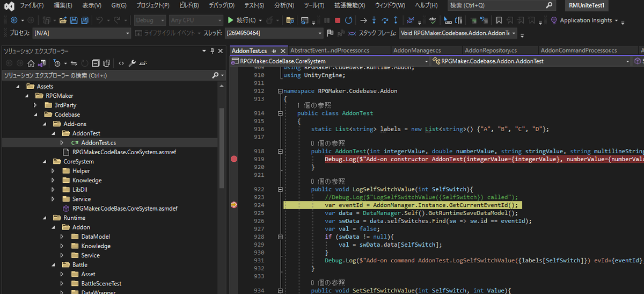Click the Application Insights button label
Viewport: 644px width, 294px height.
pos(586,20)
